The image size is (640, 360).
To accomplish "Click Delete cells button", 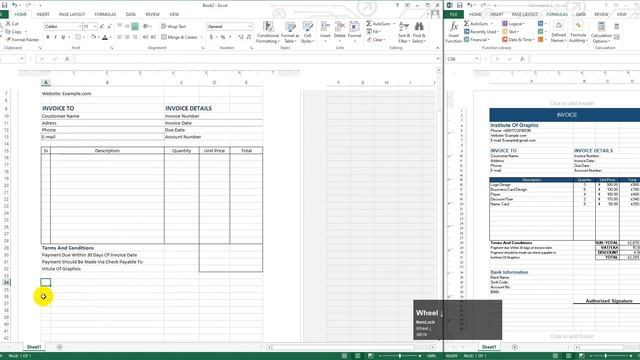I will (x=340, y=31).
